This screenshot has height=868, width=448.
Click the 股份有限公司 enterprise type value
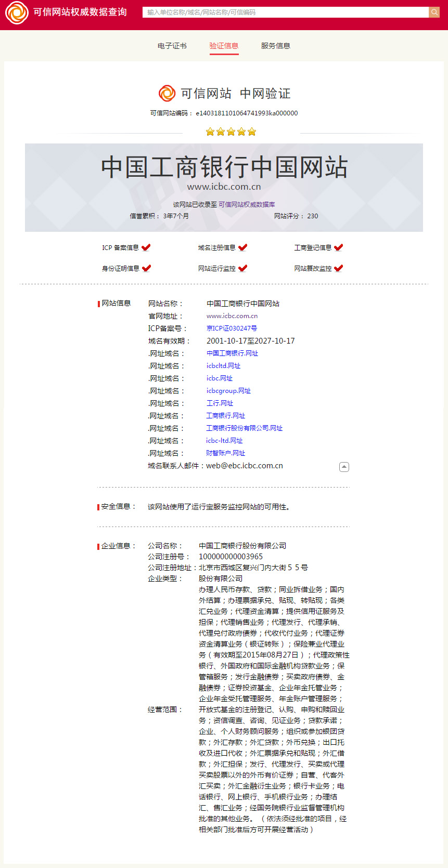pyautogui.click(x=221, y=578)
